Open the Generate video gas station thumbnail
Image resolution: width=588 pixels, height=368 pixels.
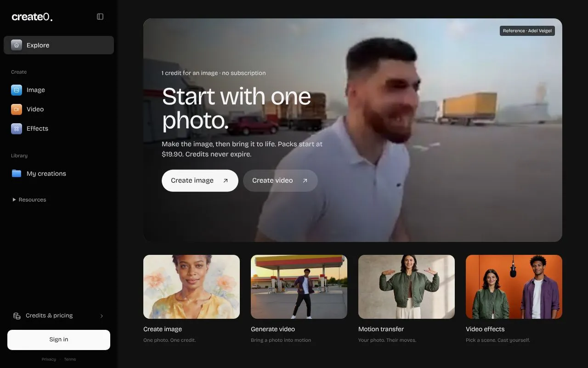point(299,287)
